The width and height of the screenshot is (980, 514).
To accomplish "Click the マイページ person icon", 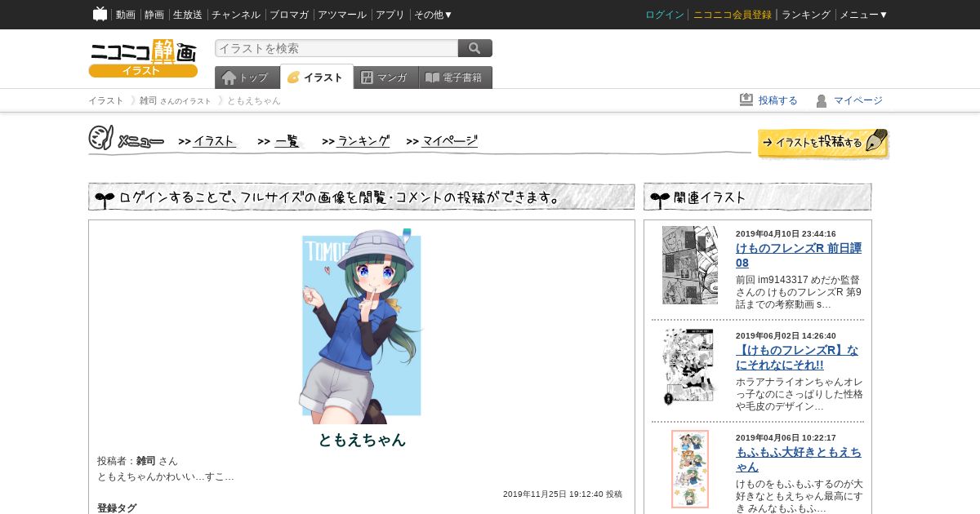I will [x=822, y=100].
